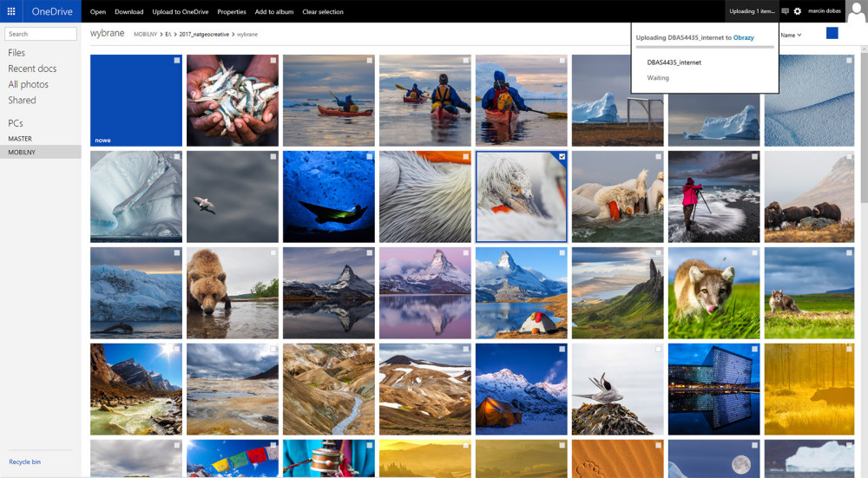
Task: Tick checkbox on arctic fox close-up photo
Action: [x=754, y=252]
